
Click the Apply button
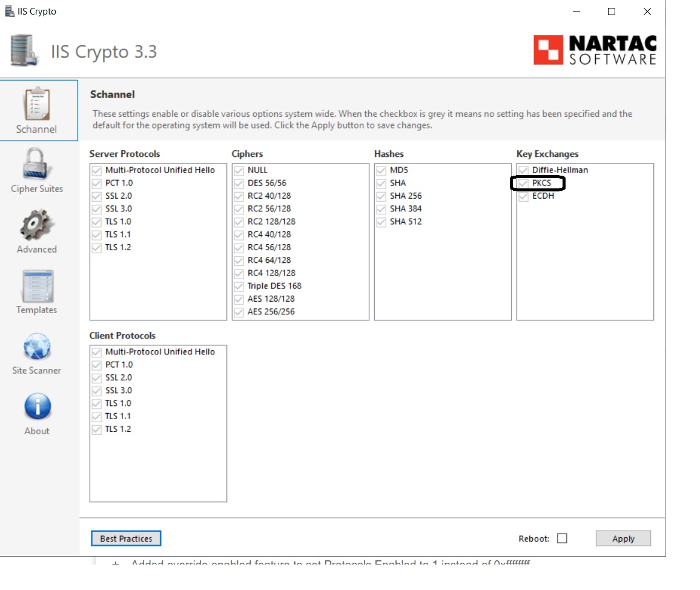623,539
